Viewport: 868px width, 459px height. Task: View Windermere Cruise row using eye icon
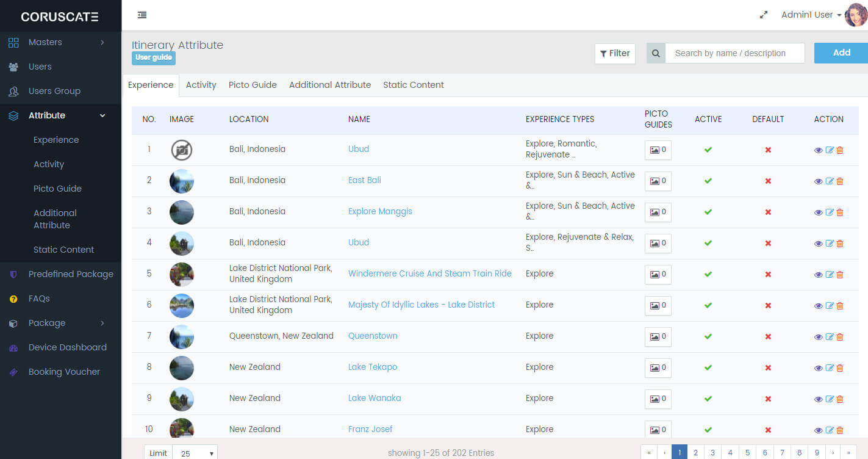(818, 275)
